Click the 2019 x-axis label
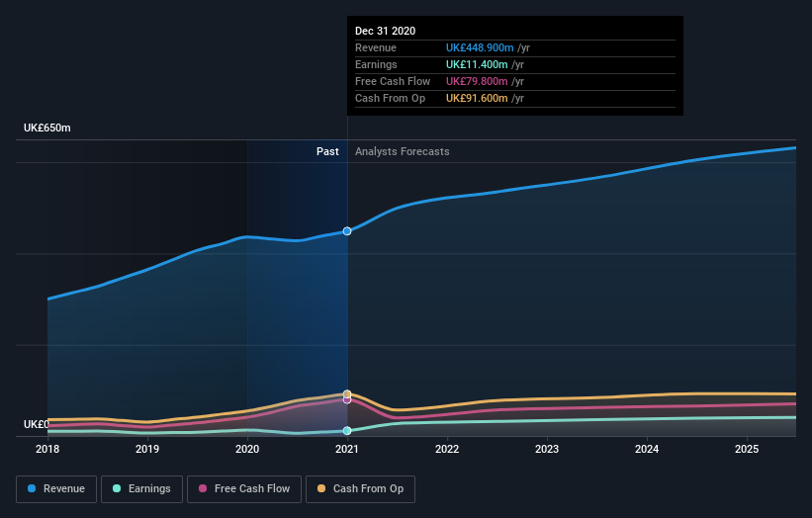Screen dimensions: 812x518 point(147,449)
